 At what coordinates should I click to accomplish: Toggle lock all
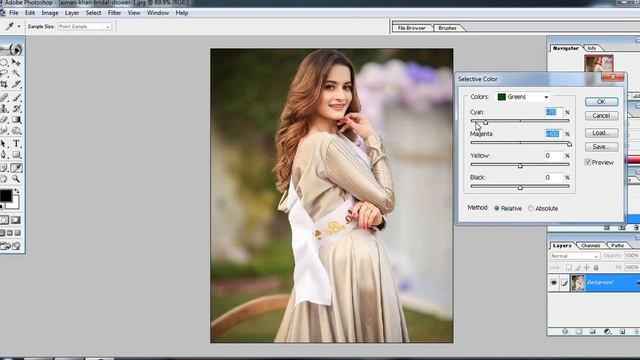point(596,267)
